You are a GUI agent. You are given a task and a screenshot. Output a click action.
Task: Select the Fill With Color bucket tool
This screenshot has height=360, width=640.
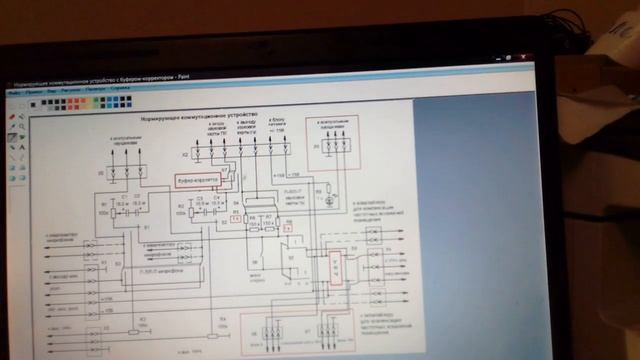click(x=22, y=117)
